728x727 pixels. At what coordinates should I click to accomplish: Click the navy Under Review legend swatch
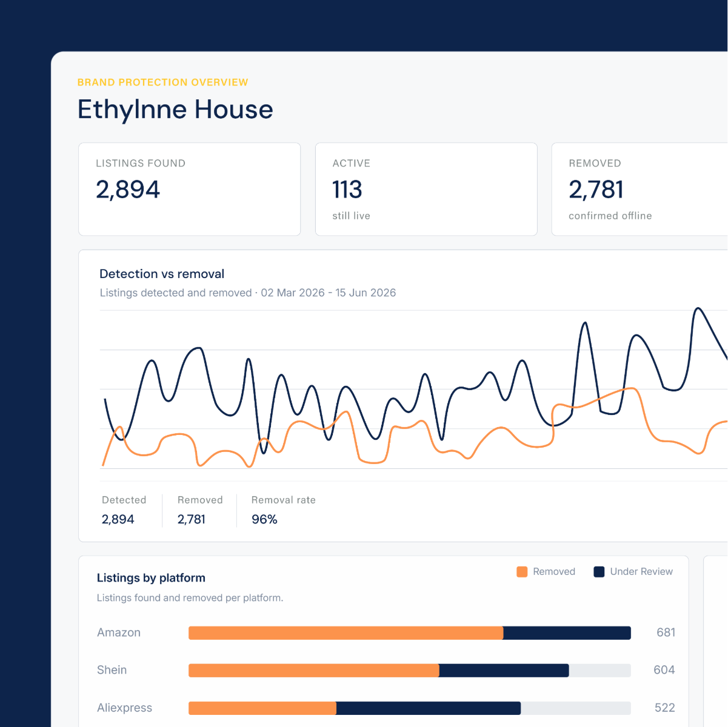(x=599, y=572)
